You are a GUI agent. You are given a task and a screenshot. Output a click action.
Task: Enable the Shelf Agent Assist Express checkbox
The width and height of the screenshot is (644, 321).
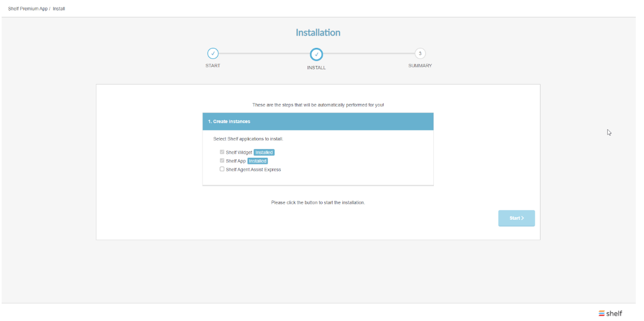(x=222, y=169)
